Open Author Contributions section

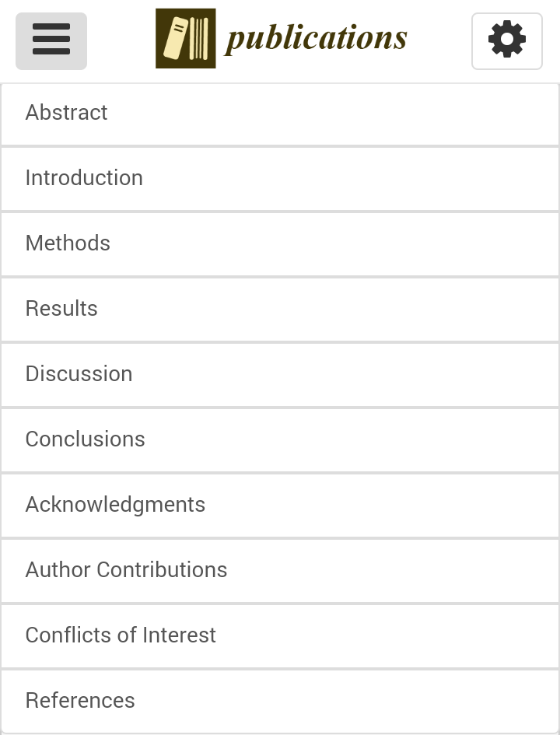pyautogui.click(x=126, y=570)
